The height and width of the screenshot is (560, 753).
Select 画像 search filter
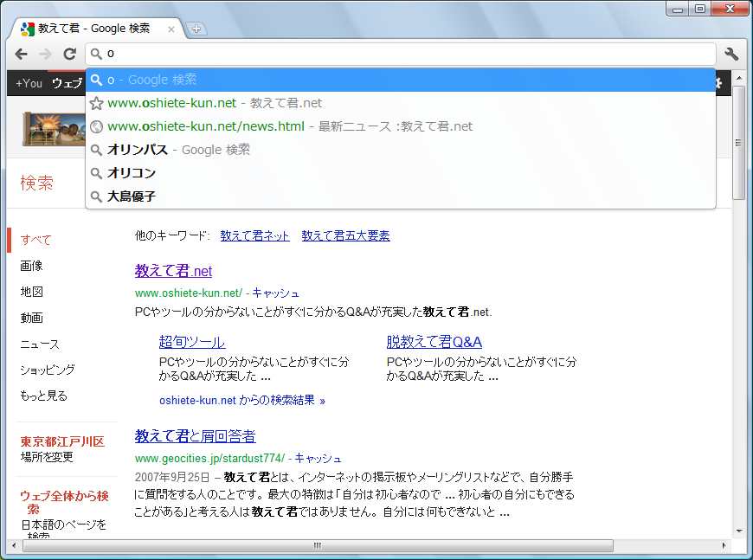coord(32,266)
